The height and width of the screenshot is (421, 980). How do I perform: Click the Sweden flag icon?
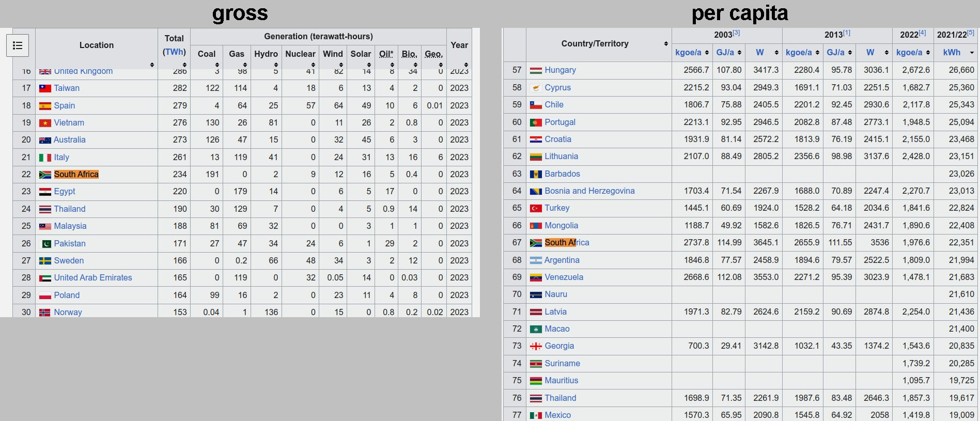click(45, 261)
